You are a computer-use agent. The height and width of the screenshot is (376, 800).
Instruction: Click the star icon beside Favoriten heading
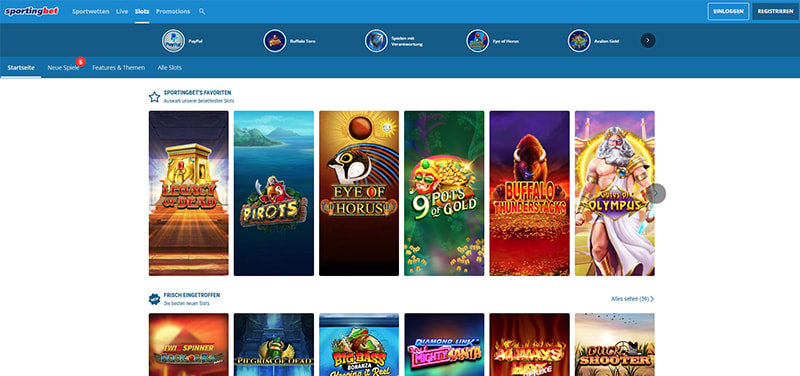point(154,96)
